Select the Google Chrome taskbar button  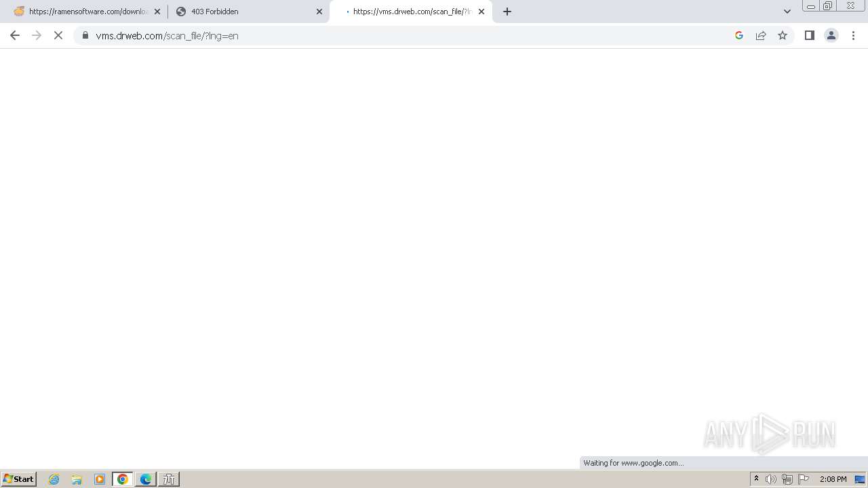pyautogui.click(x=123, y=479)
